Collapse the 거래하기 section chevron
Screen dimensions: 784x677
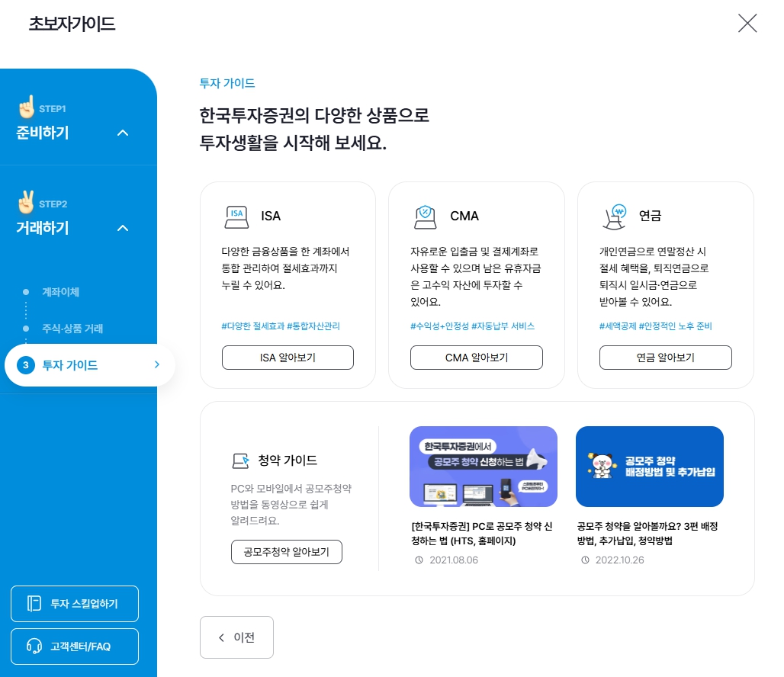[123, 228]
